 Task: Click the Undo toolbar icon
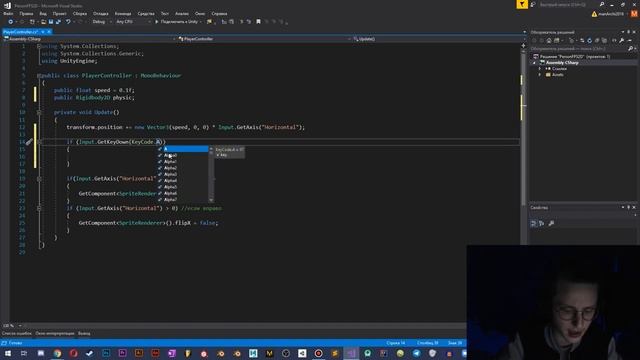[x=68, y=22]
